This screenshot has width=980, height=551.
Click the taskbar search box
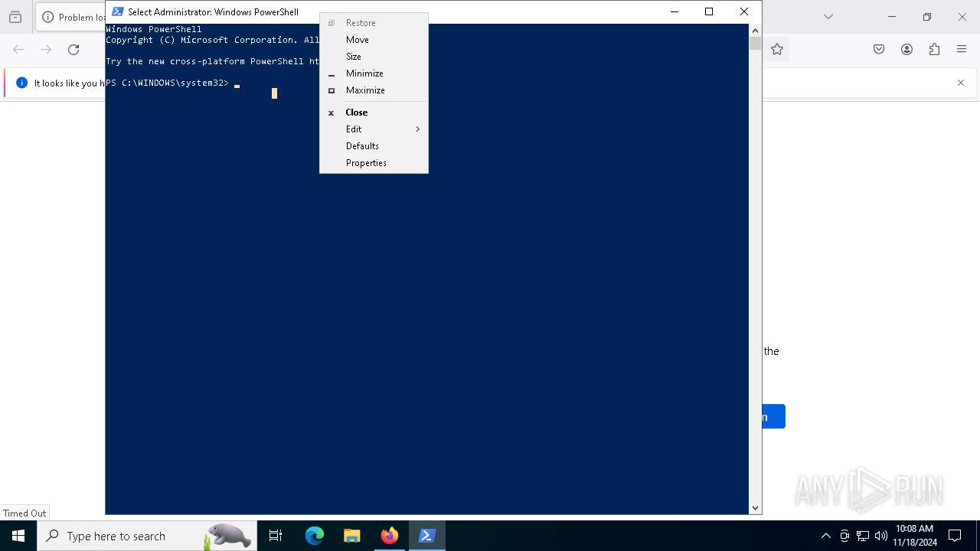click(147, 536)
